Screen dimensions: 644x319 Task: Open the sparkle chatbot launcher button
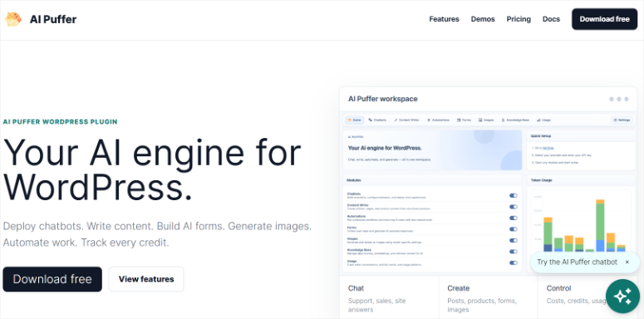point(622,296)
